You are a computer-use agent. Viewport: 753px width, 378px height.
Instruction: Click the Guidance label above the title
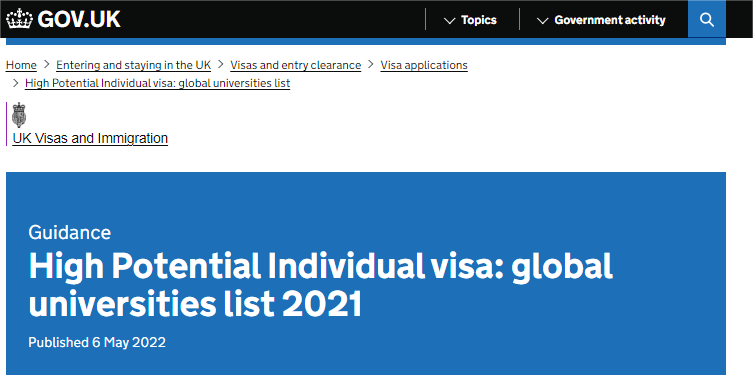[x=70, y=232]
